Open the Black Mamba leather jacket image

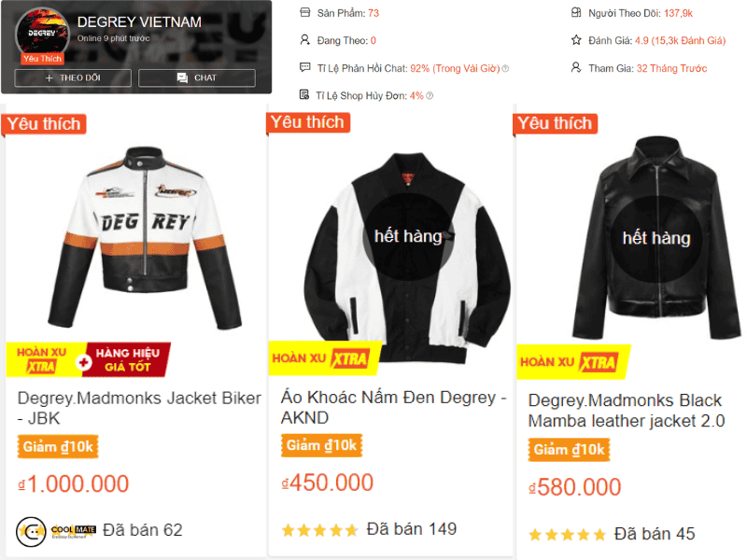click(x=656, y=238)
